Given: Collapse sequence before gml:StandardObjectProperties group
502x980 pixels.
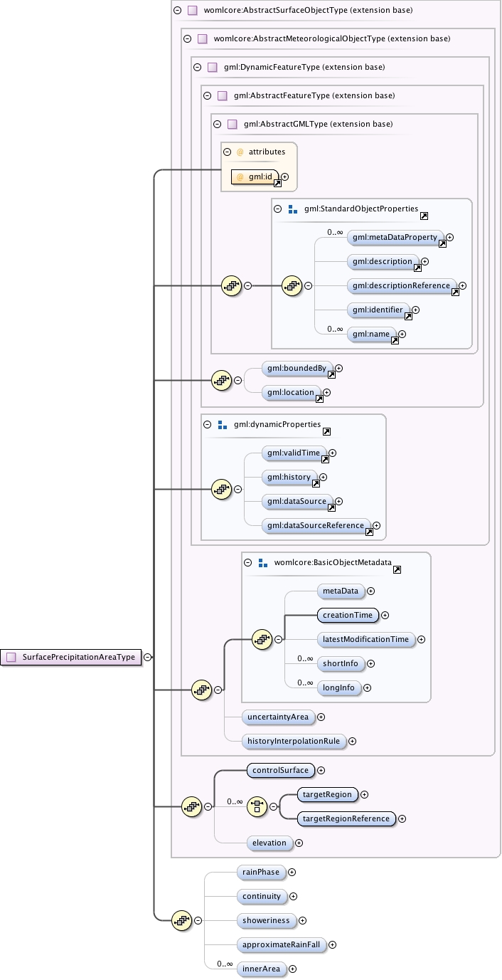Looking at the screenshot, I should click(248, 286).
